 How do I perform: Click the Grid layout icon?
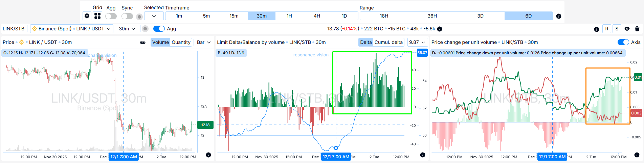(97, 16)
